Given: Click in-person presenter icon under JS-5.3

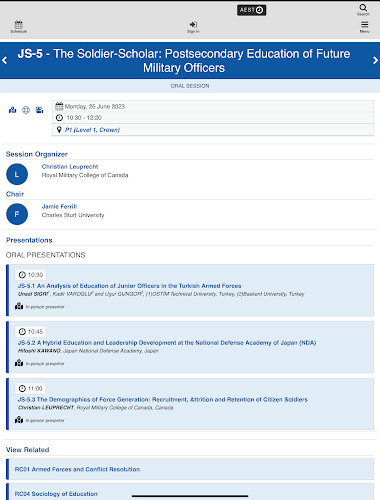Looking at the screenshot, I should coord(19,420).
